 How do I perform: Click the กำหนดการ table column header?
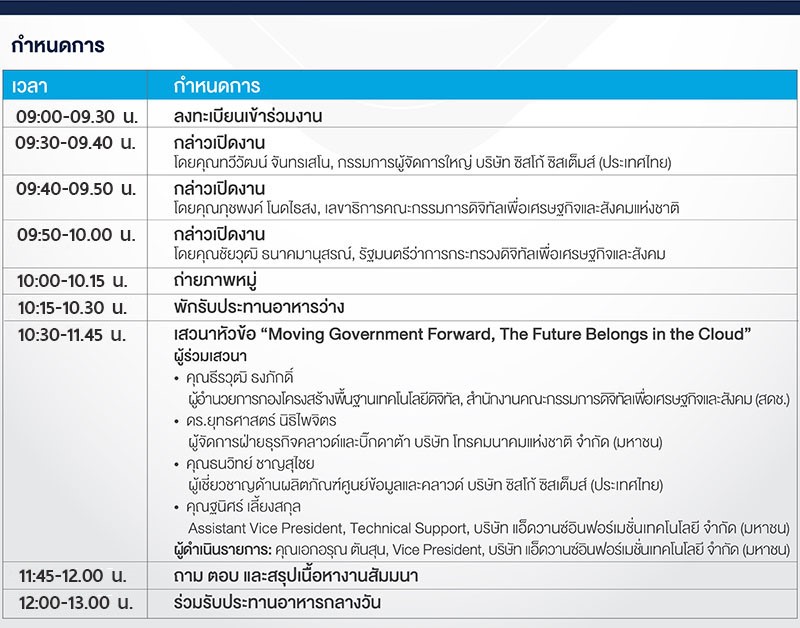[x=216, y=85]
